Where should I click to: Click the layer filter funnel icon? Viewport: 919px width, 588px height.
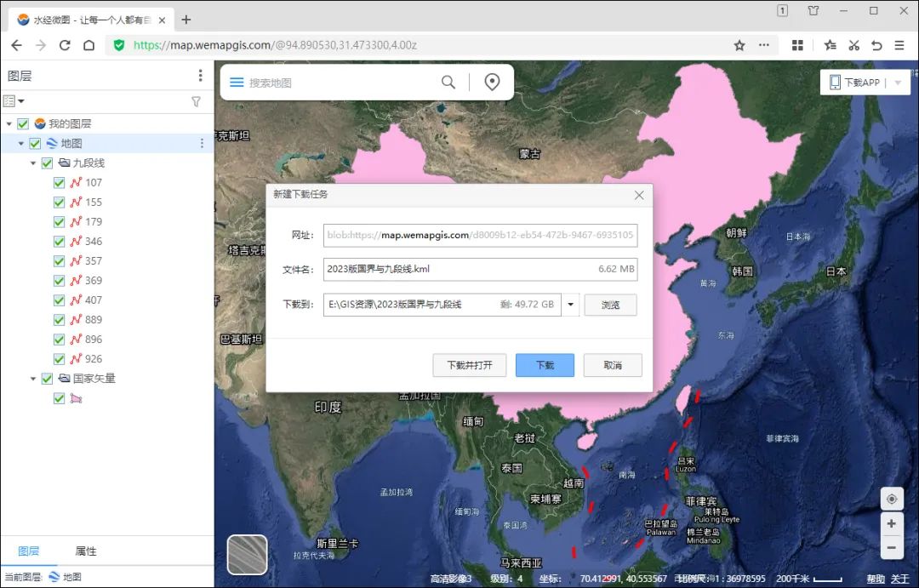pyautogui.click(x=196, y=101)
